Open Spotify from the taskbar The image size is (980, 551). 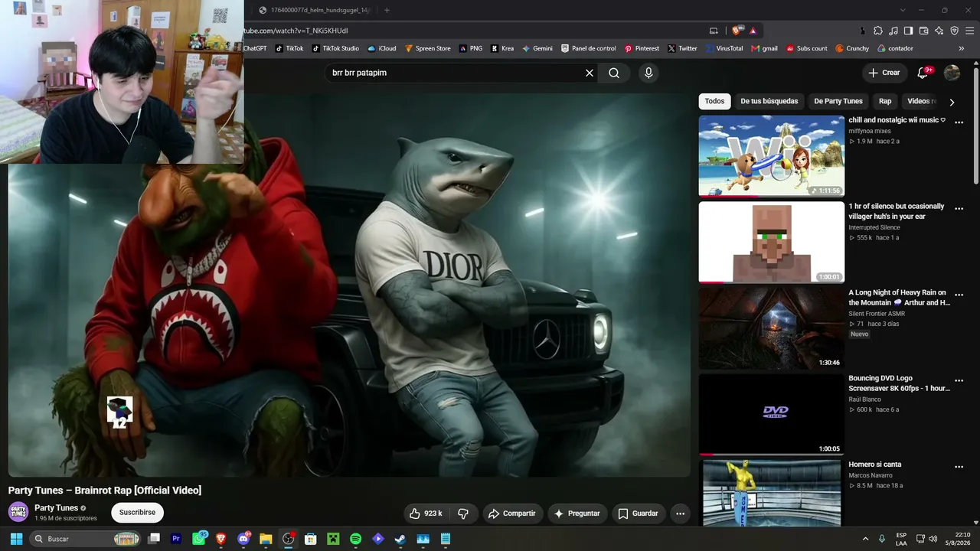point(355,539)
